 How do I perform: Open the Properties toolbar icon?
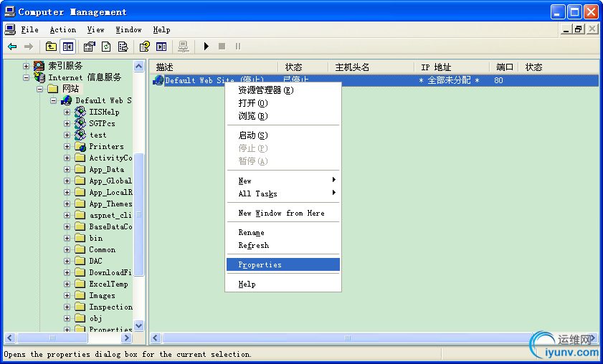[89, 47]
